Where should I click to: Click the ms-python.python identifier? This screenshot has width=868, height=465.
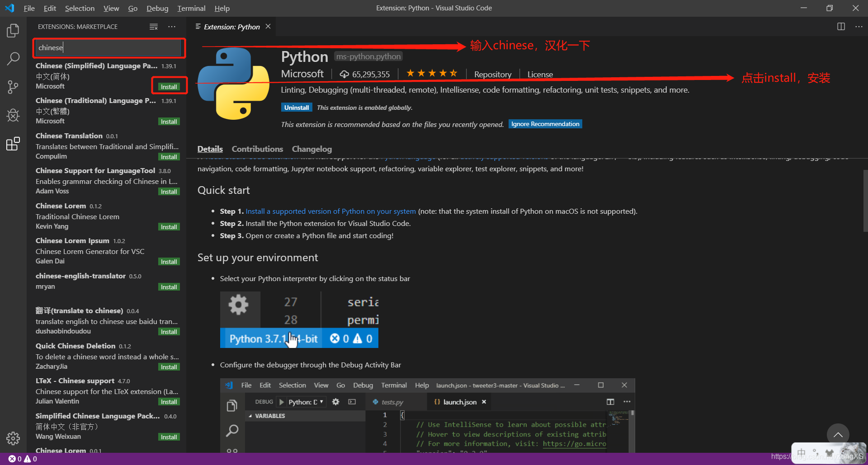(x=368, y=56)
